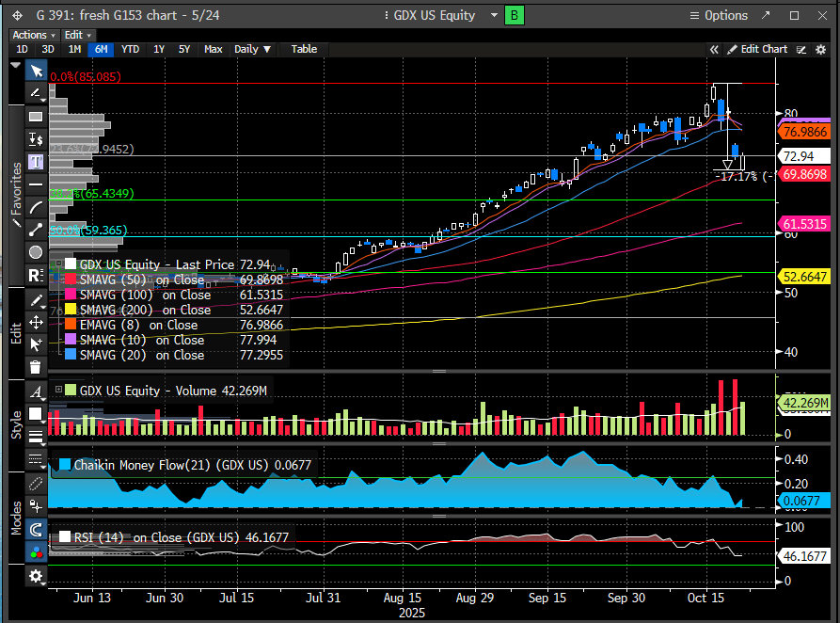
Task: Choose the add-selection cursor tool
Action: 36,344
